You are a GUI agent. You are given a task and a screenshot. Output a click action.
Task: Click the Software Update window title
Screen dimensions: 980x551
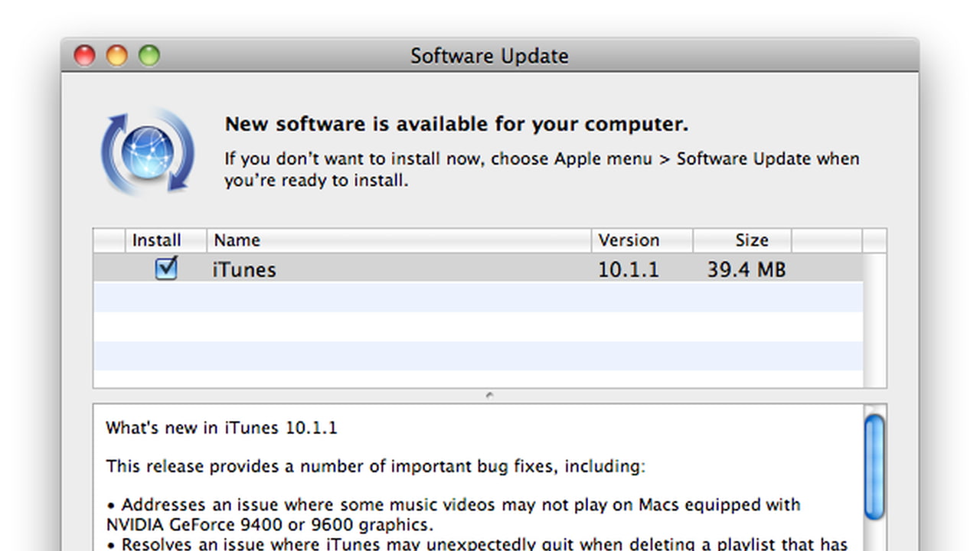pyautogui.click(x=489, y=56)
